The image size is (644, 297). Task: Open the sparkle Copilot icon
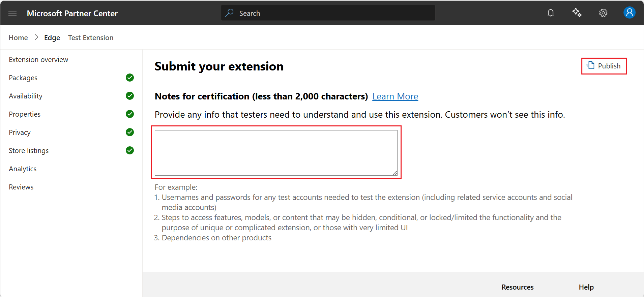click(577, 12)
